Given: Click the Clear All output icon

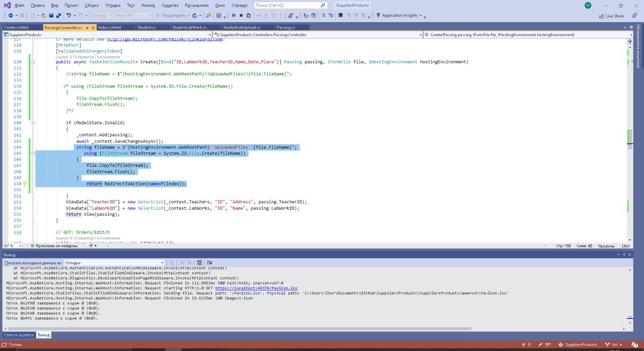Looking at the screenshot, I should click(x=200, y=262).
